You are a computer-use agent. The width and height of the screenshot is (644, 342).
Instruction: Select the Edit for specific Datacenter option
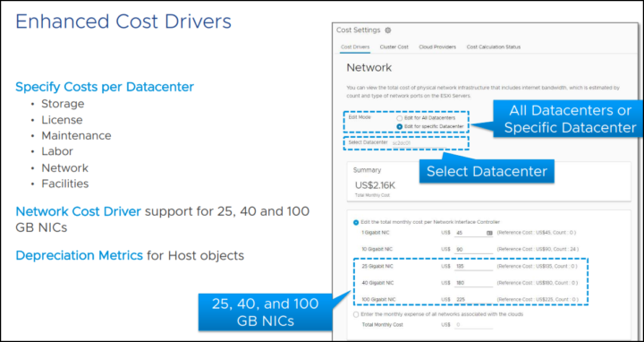[x=399, y=126]
